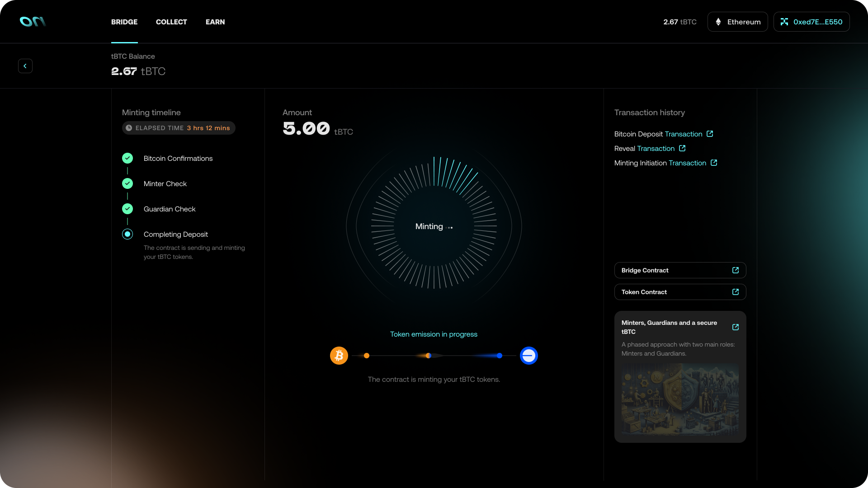Open the Bridge Contract button
868x488 pixels.
click(680, 270)
